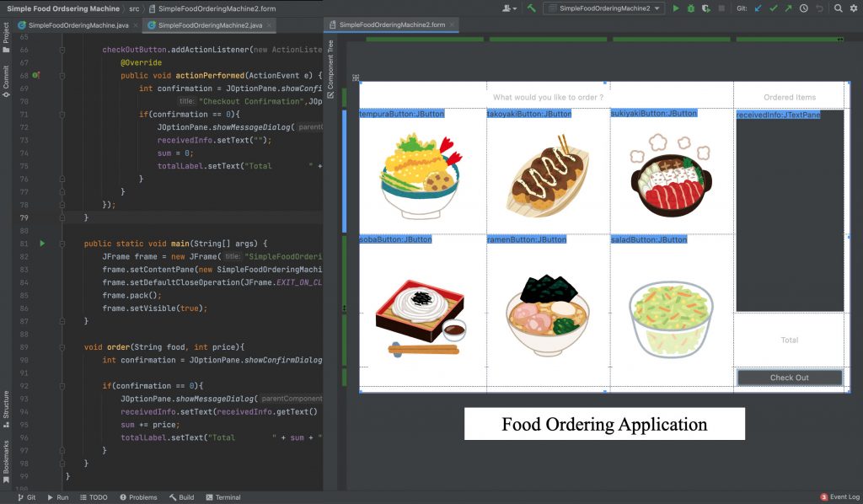
Task: Stop the running process square icon
Action: coord(721,8)
